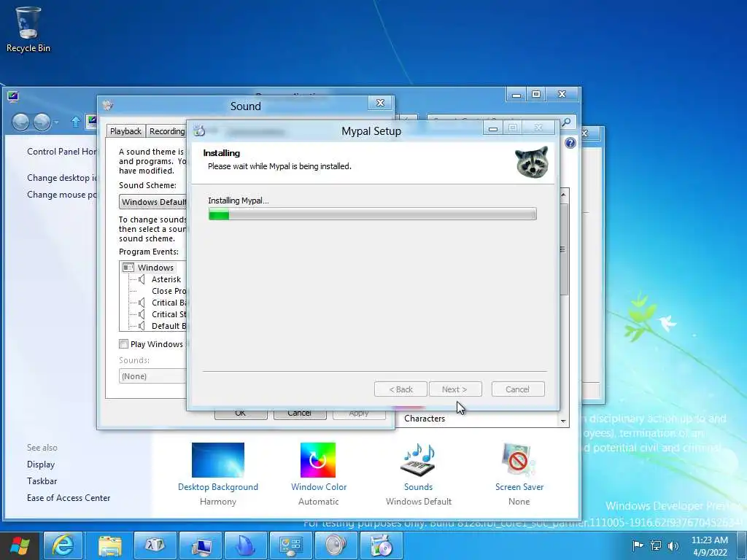Select the Default Beep event entry
This screenshot has height=560, width=747.
pos(169,326)
